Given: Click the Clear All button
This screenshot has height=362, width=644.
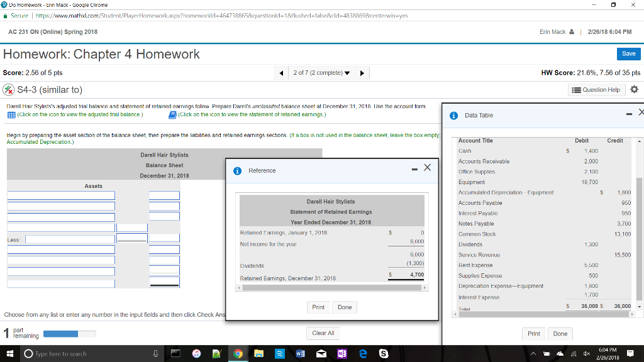Looking at the screenshot, I should pos(323,333).
